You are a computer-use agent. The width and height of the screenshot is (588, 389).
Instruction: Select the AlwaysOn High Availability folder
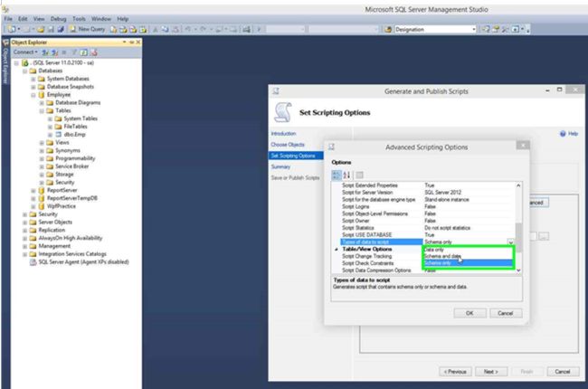coord(71,238)
